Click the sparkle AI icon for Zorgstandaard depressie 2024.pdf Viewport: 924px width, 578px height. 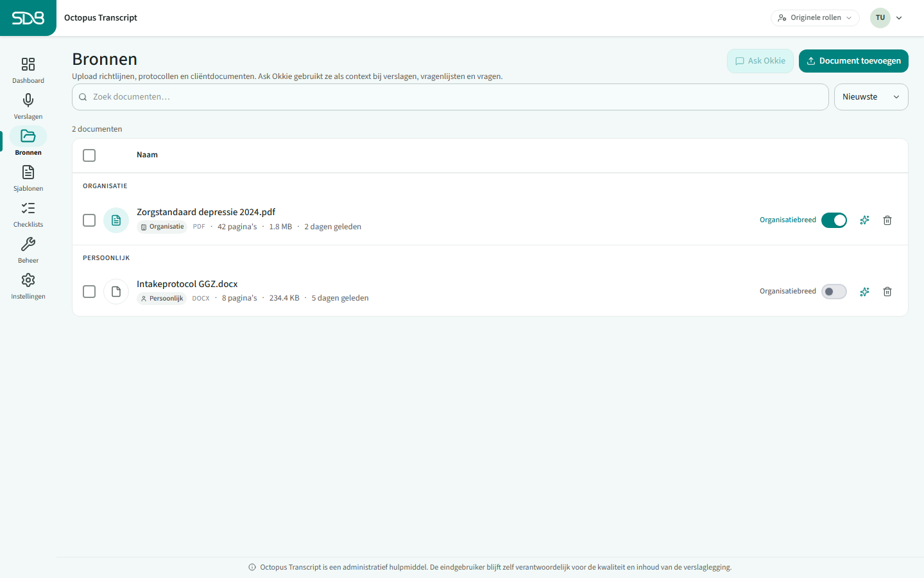click(865, 220)
